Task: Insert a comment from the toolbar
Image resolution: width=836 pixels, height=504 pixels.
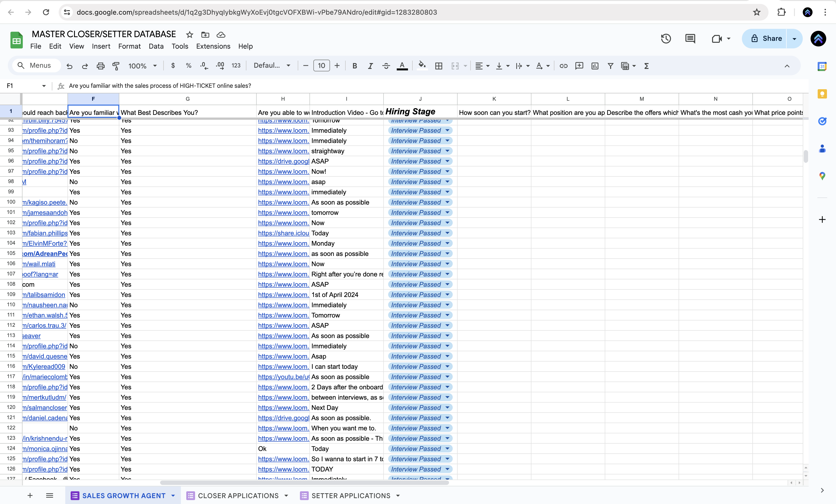Action: (x=579, y=66)
